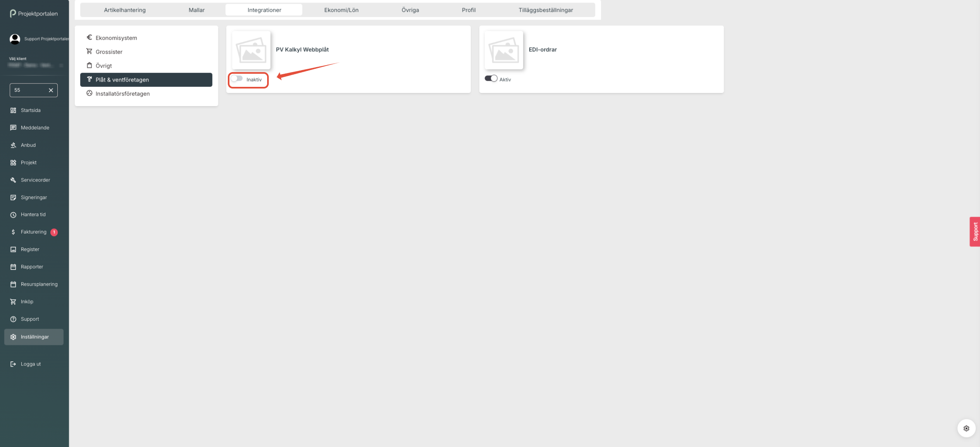The height and width of the screenshot is (447, 980).
Task: Click the Serviceorder wrench icon
Action: pyautogui.click(x=13, y=180)
